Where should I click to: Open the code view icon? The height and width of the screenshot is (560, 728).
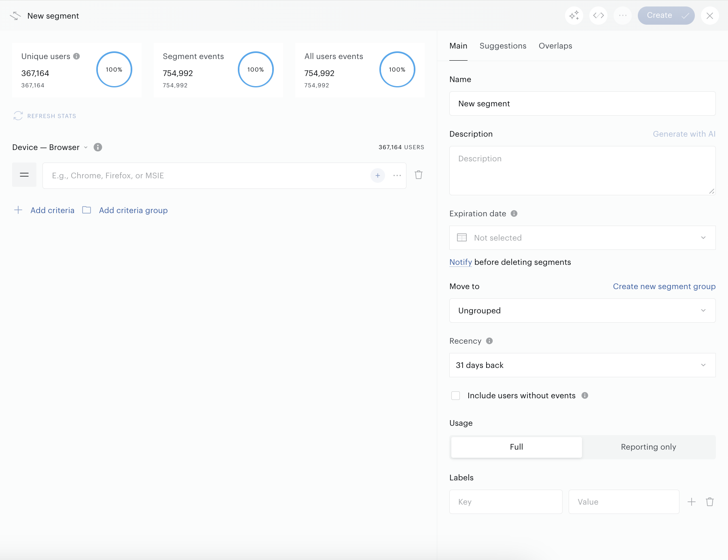(x=598, y=15)
